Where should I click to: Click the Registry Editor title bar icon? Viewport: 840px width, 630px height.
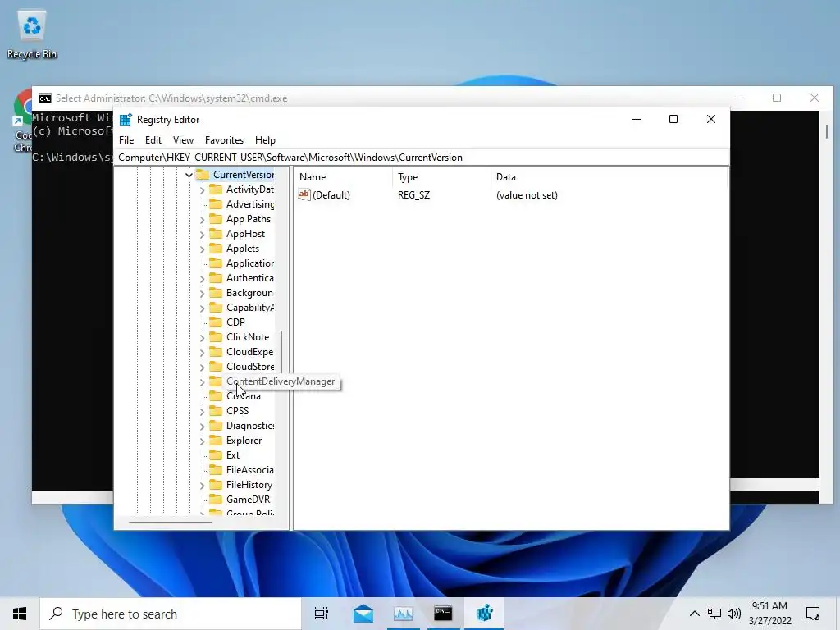tap(126, 120)
